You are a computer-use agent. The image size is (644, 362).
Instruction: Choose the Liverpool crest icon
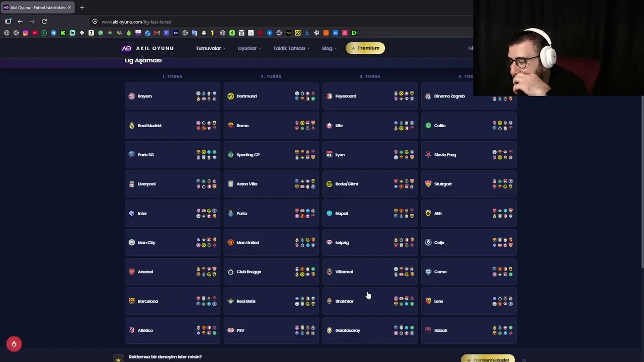132,184
